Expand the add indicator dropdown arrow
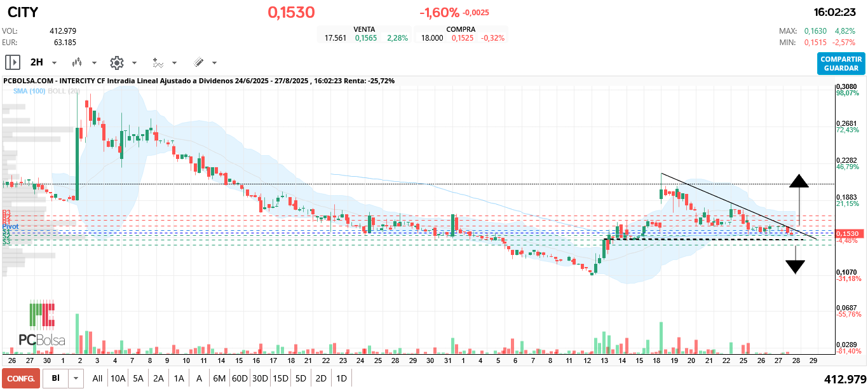The image size is (868, 391). pyautogui.click(x=174, y=63)
